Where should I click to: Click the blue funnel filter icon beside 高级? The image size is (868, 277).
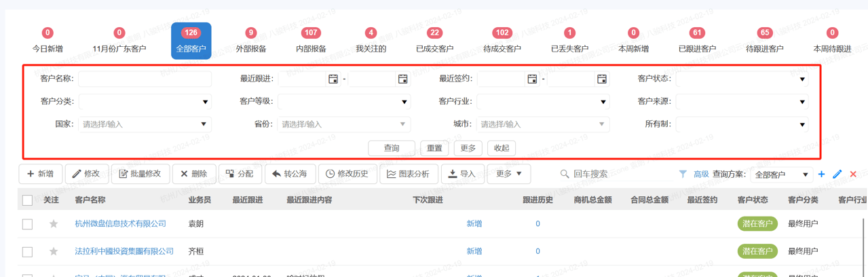point(683,174)
